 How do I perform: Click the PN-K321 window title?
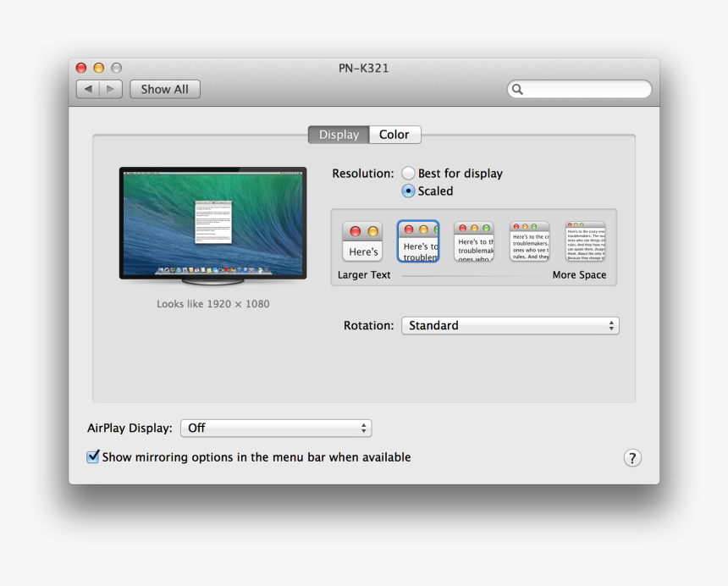[x=363, y=69]
